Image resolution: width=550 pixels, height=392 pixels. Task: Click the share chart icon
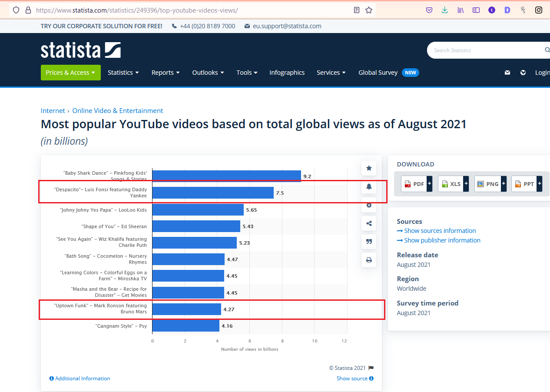coord(369,223)
